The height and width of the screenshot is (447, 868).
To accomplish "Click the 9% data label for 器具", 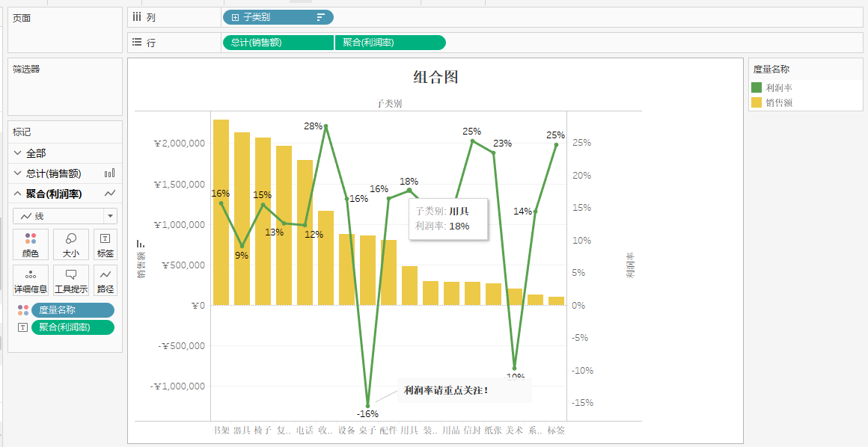I will tap(242, 256).
